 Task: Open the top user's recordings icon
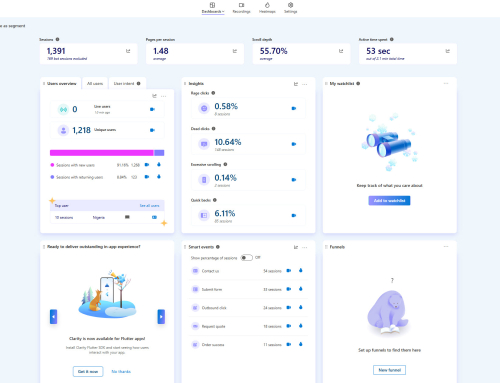tap(154, 217)
